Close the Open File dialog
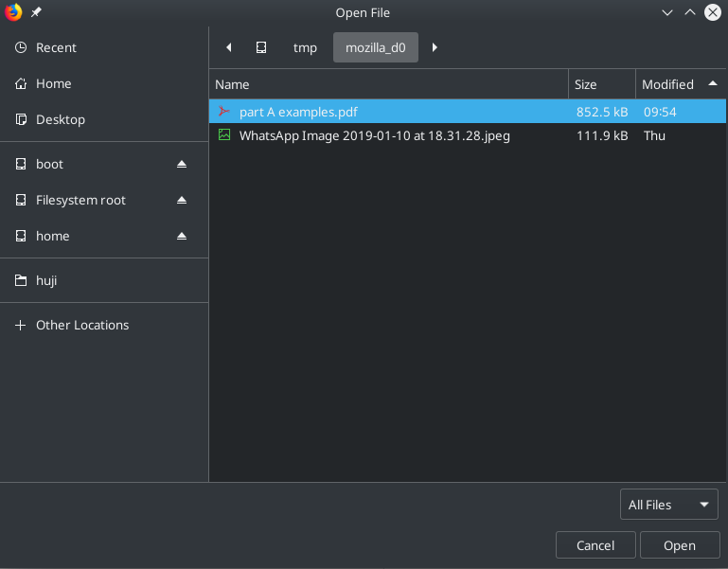Viewport: 728px width, 569px height. coord(712,12)
